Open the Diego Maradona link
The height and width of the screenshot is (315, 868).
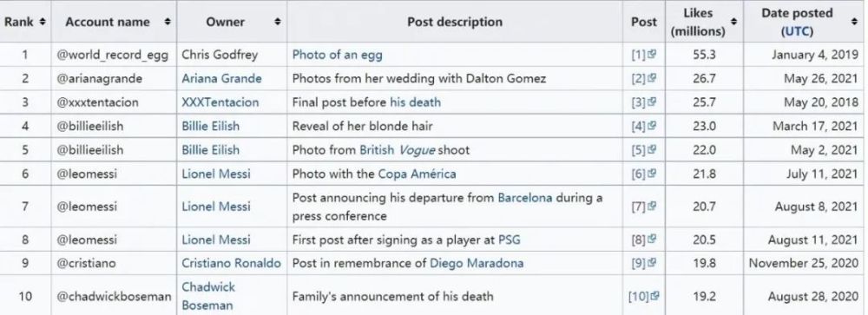(x=476, y=263)
